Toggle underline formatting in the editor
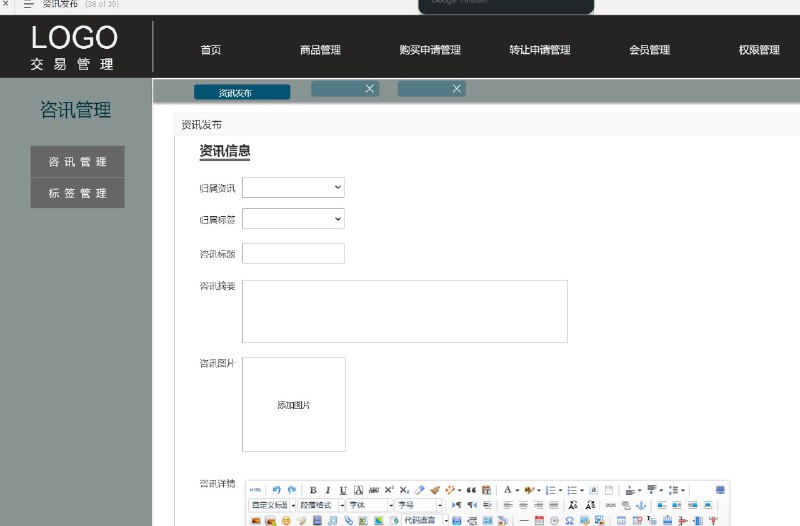The image size is (800, 526). pyautogui.click(x=343, y=490)
